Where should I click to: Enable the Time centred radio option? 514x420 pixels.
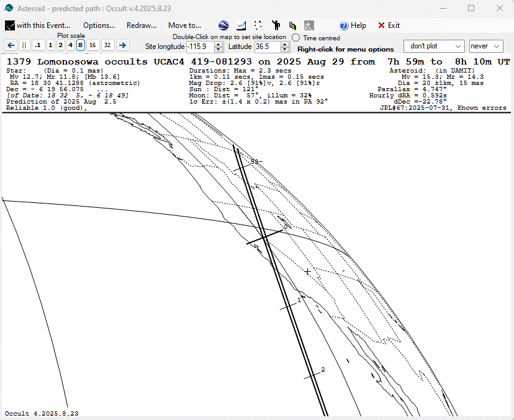pos(295,38)
